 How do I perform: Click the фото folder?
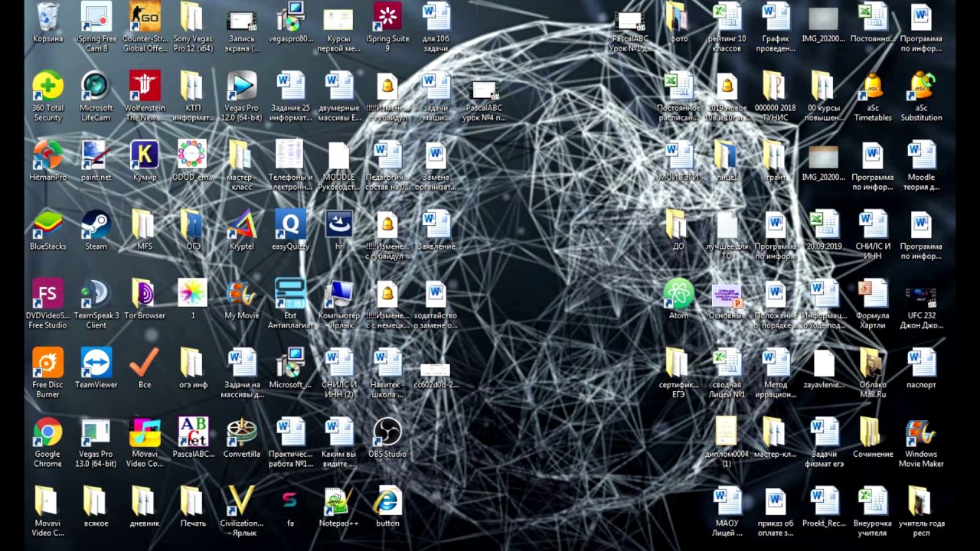click(x=678, y=24)
